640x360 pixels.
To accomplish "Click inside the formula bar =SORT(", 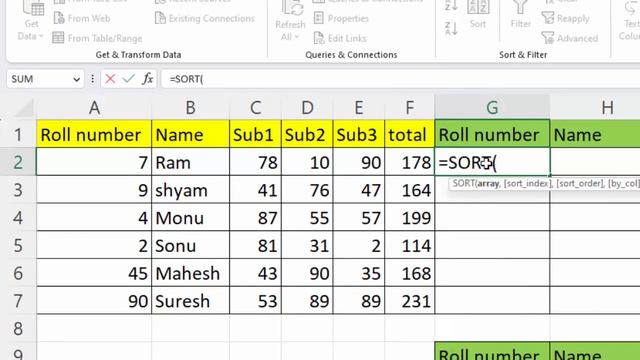I will 400,79.
